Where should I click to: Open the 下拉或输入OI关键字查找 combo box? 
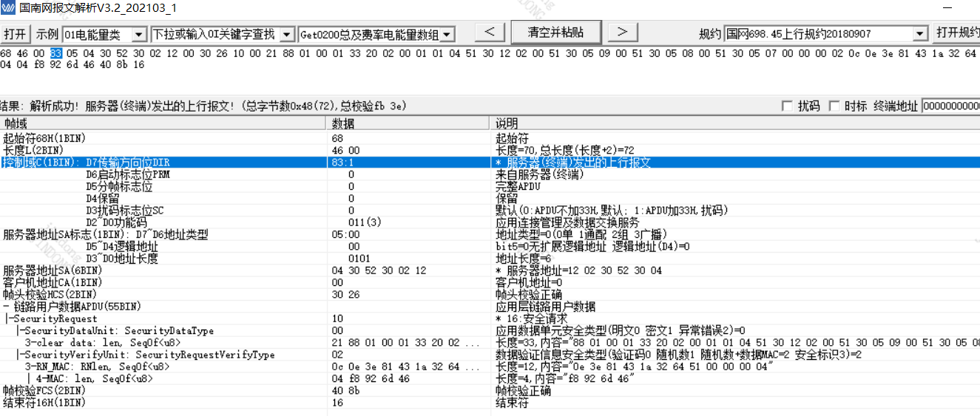(x=287, y=35)
